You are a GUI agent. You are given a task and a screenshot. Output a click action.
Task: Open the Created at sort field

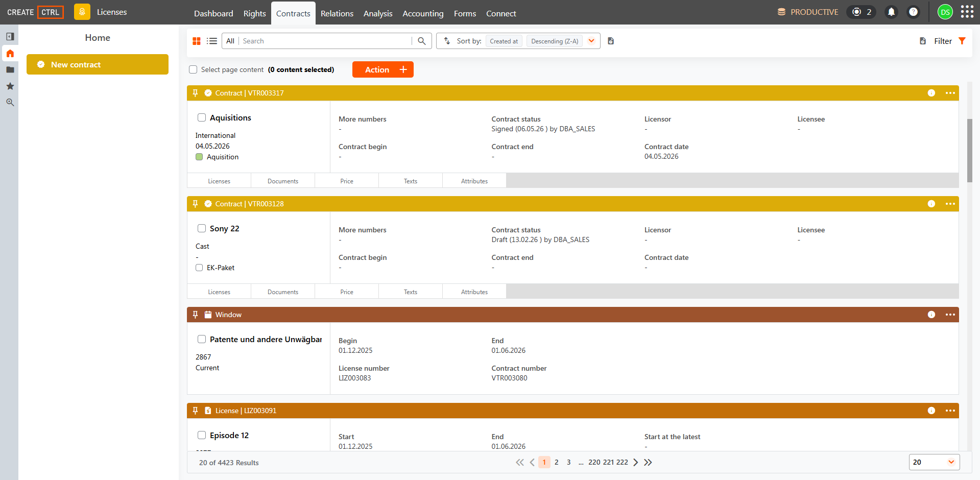[504, 41]
